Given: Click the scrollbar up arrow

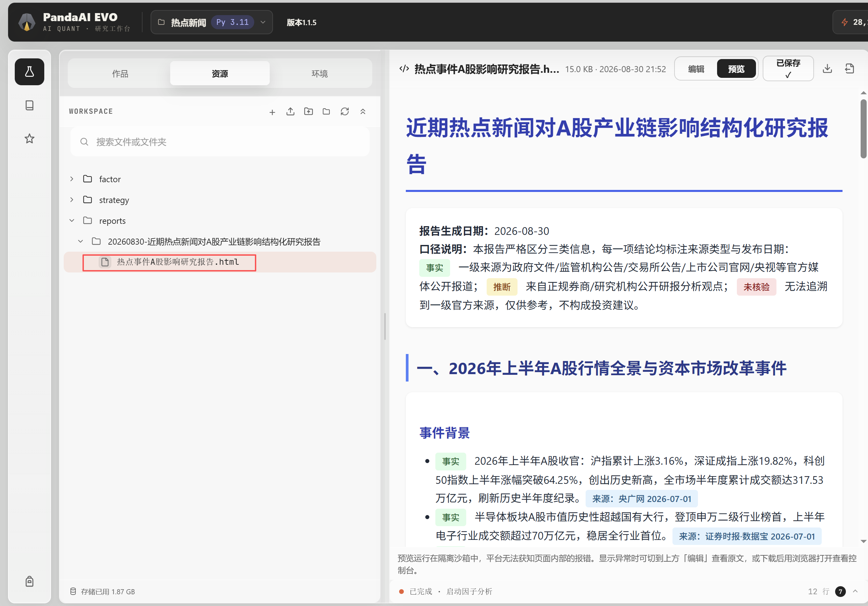Looking at the screenshot, I should pos(863,93).
